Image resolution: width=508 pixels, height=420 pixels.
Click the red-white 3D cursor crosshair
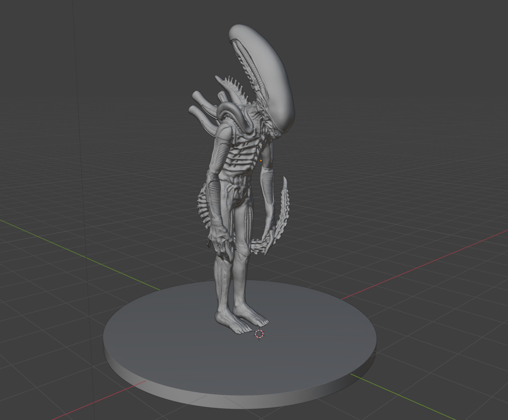(x=259, y=334)
